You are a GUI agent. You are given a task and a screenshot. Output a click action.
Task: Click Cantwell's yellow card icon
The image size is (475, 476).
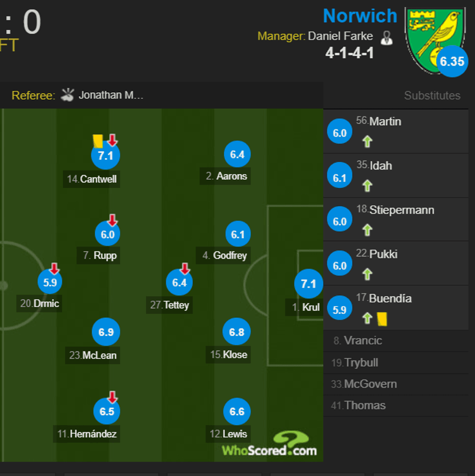98,141
